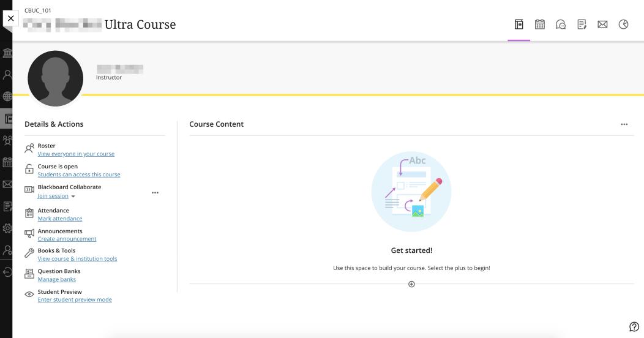Click plus button to add content
The image size is (644, 338).
tap(411, 284)
